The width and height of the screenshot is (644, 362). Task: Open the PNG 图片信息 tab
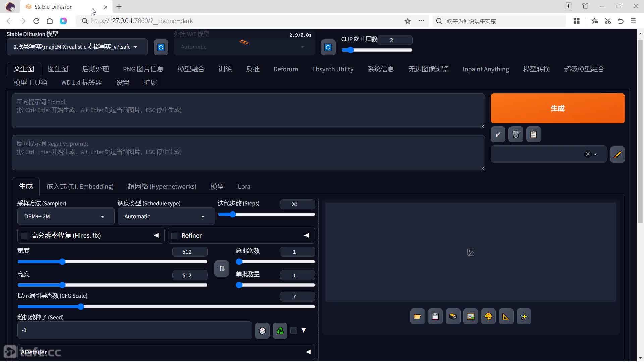point(143,69)
